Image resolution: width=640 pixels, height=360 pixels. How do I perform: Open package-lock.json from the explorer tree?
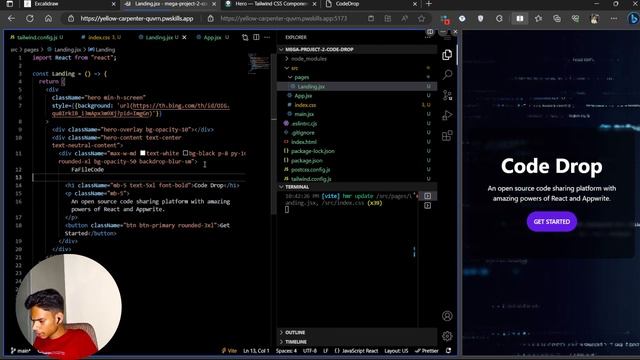tap(357, 151)
